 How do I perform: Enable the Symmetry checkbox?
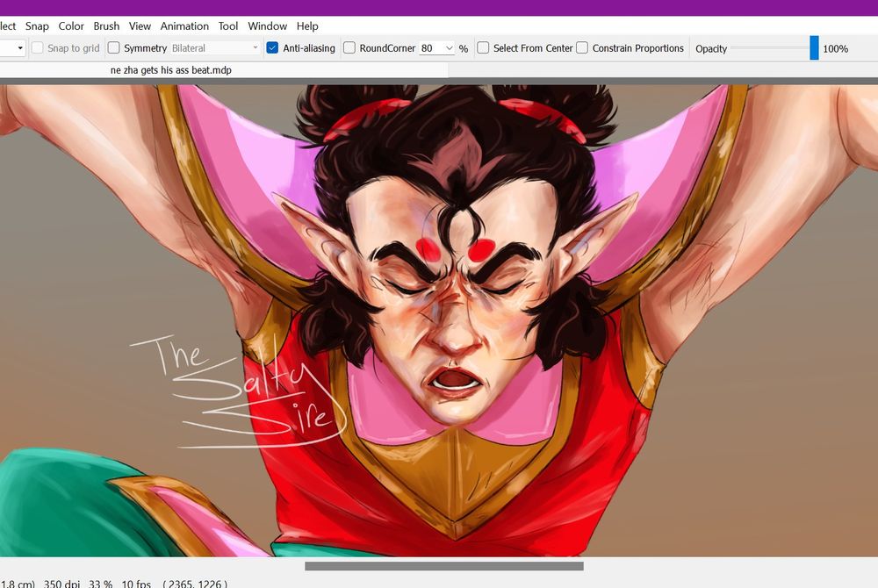[113, 48]
